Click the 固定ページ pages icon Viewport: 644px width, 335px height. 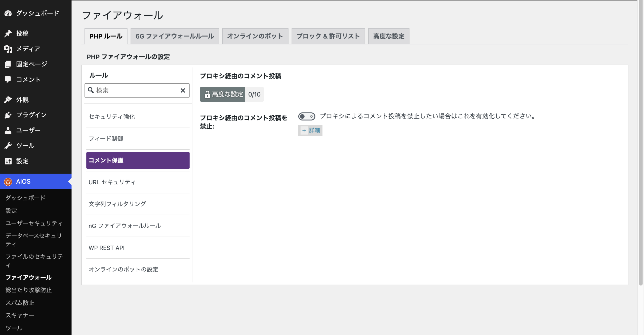[x=8, y=64]
